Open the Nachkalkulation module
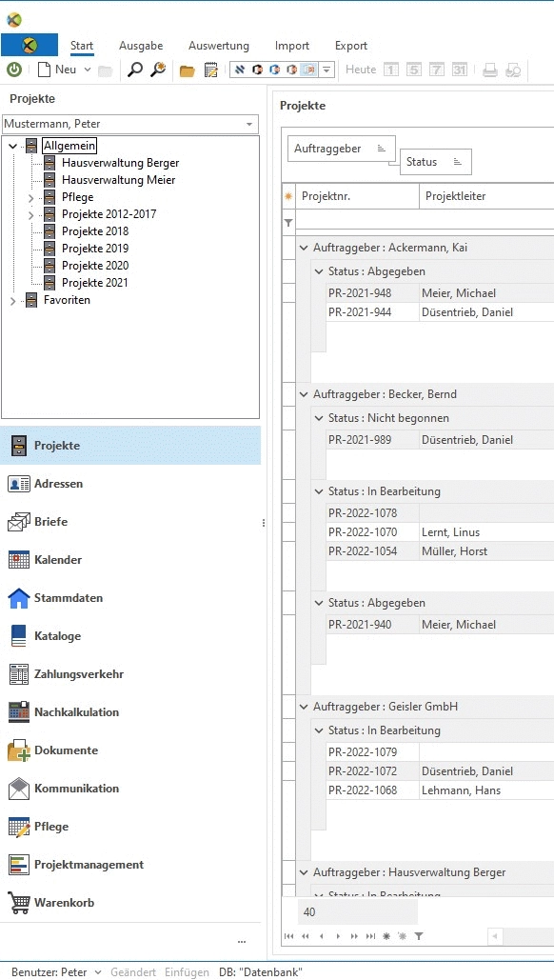The width and height of the screenshot is (554, 980). [x=76, y=712]
